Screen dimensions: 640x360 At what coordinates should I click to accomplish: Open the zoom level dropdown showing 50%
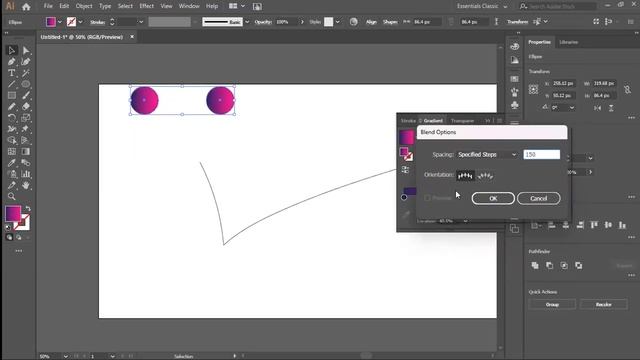[x=65, y=356]
